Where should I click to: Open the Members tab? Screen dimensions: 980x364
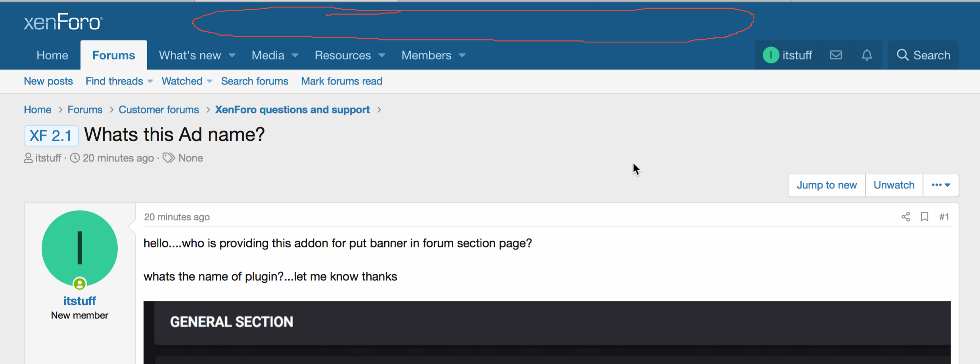point(426,56)
